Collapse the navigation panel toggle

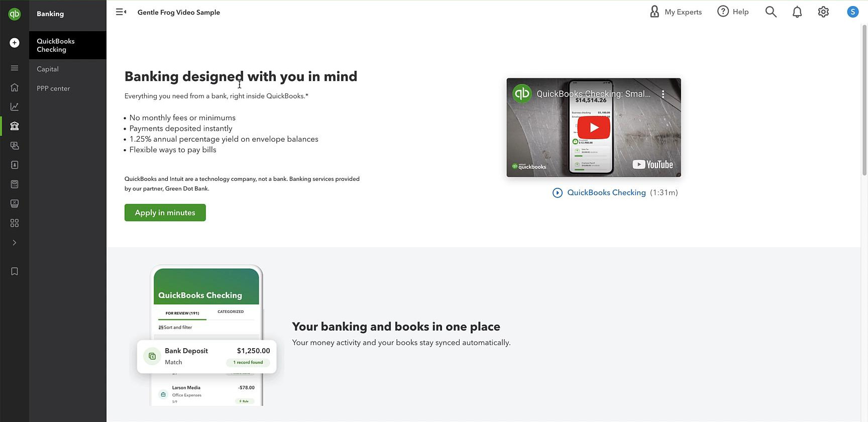[121, 12]
